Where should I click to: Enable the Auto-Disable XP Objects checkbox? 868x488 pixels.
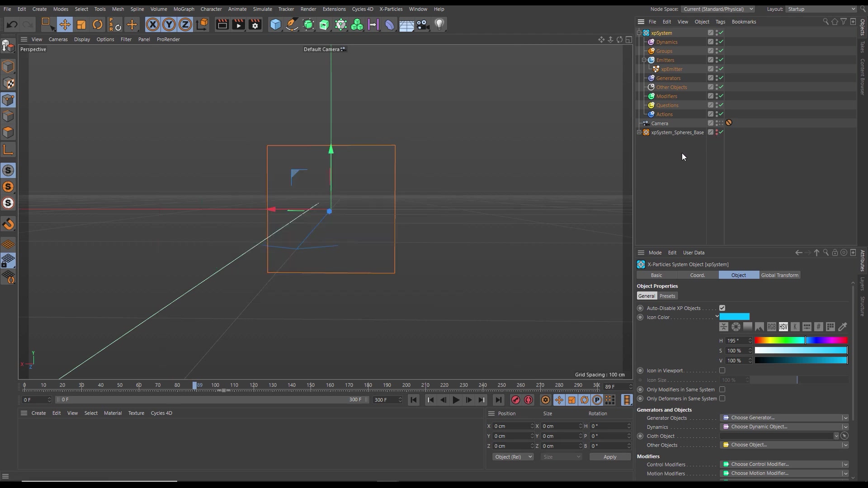coord(722,308)
